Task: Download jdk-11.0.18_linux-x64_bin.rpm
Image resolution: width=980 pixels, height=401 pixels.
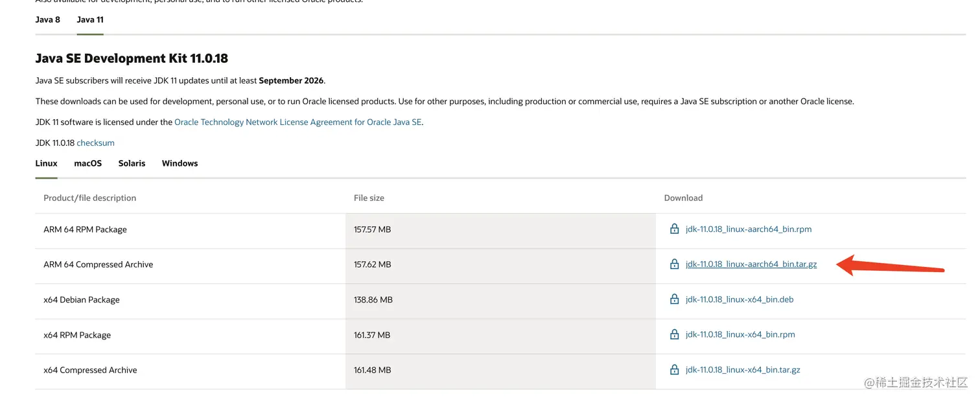Action: point(740,334)
